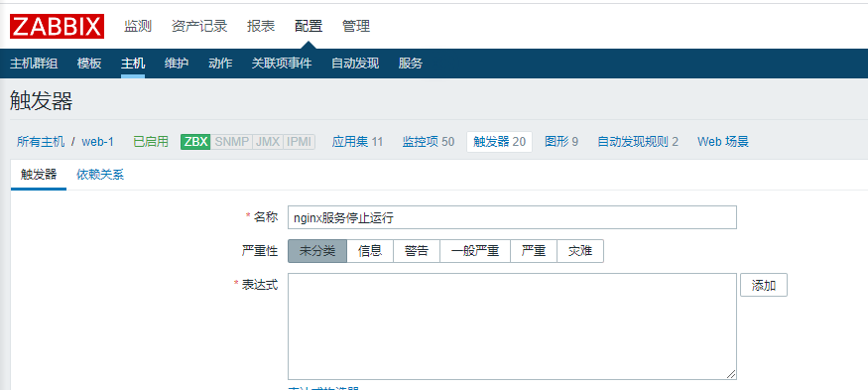Image resolution: width=868 pixels, height=390 pixels.
Task: Click the ZABBIX logo
Action: tap(57, 26)
